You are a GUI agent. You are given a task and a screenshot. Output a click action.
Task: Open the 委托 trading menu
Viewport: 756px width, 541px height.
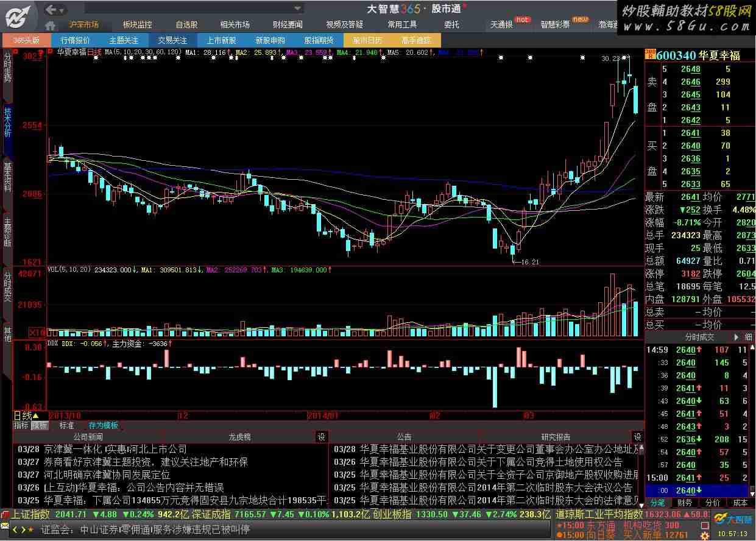point(451,25)
